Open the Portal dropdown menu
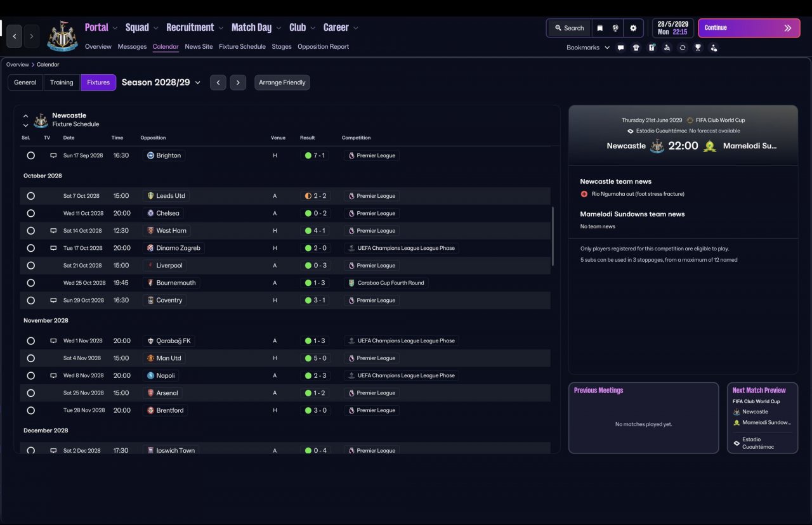The width and height of the screenshot is (812, 525). [101, 27]
